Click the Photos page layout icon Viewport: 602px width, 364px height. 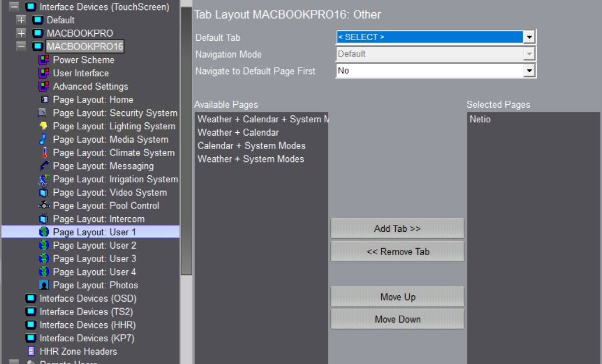tap(44, 285)
